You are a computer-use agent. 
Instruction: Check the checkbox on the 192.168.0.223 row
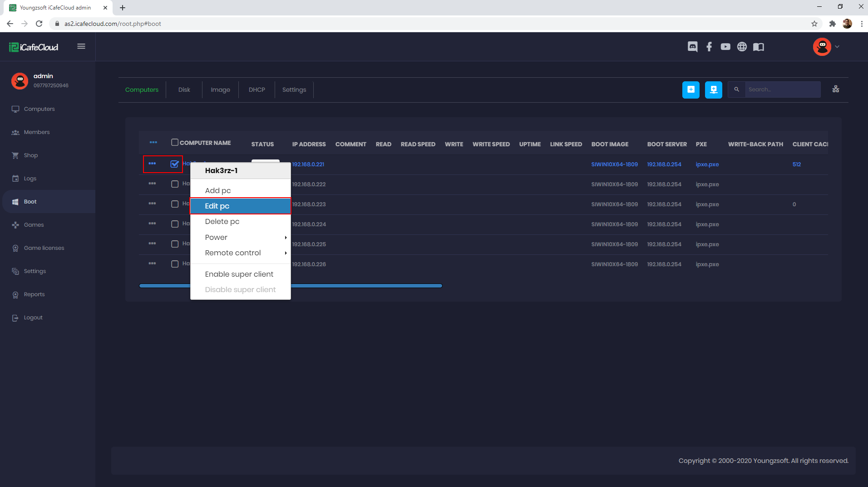(x=175, y=204)
